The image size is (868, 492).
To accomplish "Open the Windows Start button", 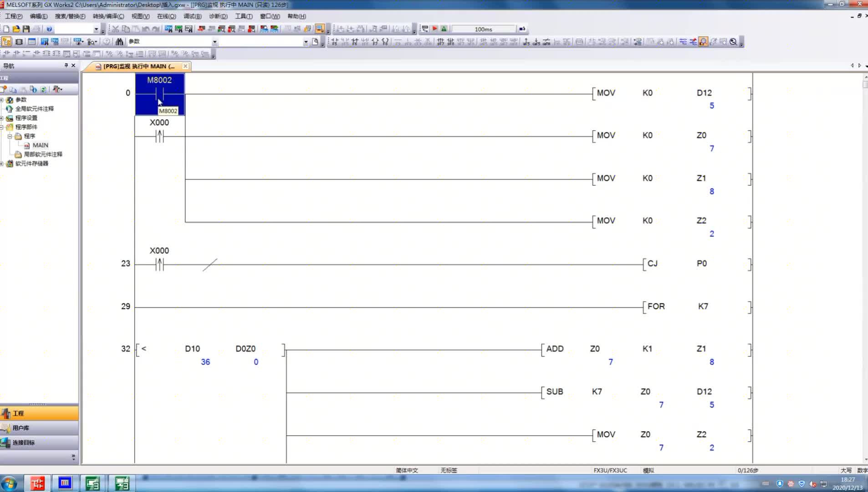I will [9, 483].
